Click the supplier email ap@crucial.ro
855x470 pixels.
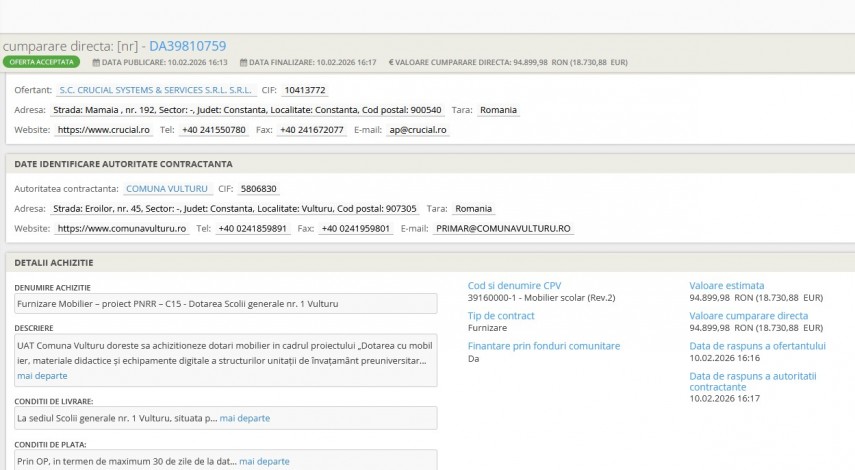pos(418,130)
